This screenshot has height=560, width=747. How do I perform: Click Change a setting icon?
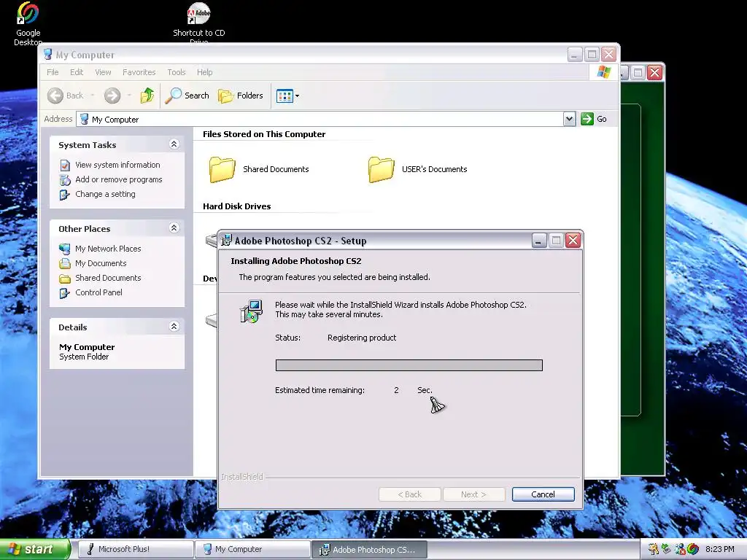pos(65,195)
